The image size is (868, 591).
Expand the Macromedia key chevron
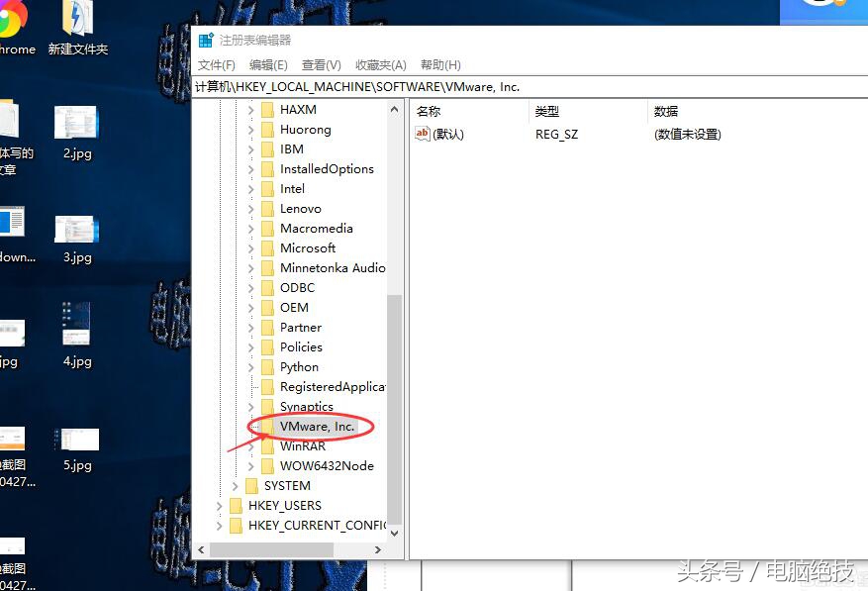tap(250, 228)
